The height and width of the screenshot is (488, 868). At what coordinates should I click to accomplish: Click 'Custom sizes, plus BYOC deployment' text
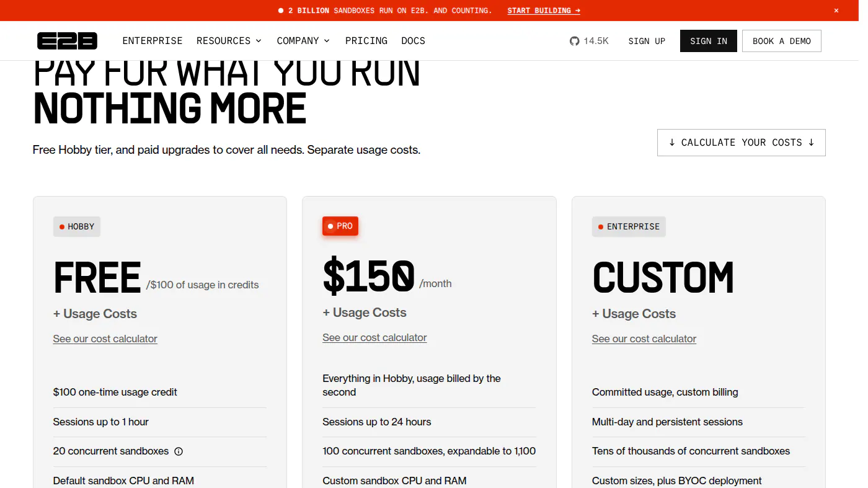tap(677, 481)
